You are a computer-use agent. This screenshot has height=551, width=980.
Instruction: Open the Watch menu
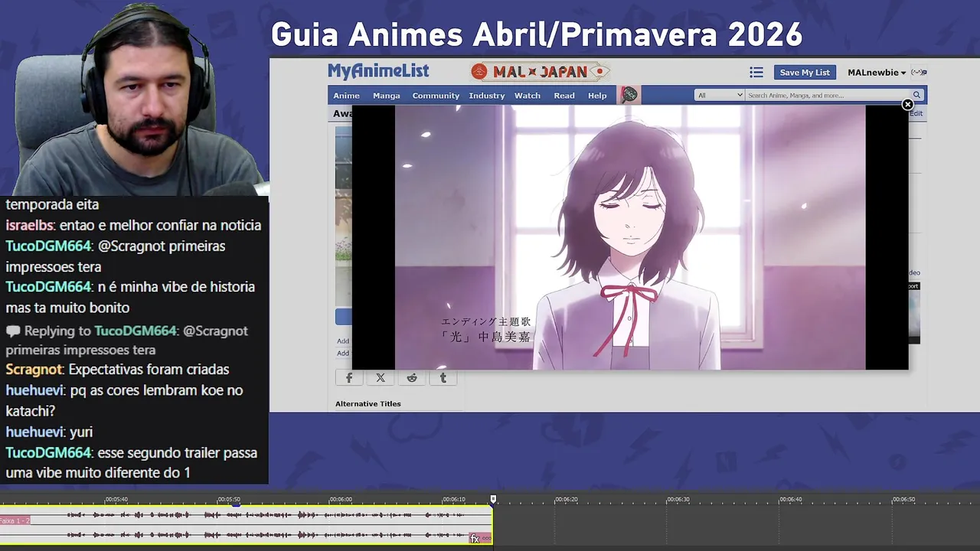pyautogui.click(x=528, y=96)
